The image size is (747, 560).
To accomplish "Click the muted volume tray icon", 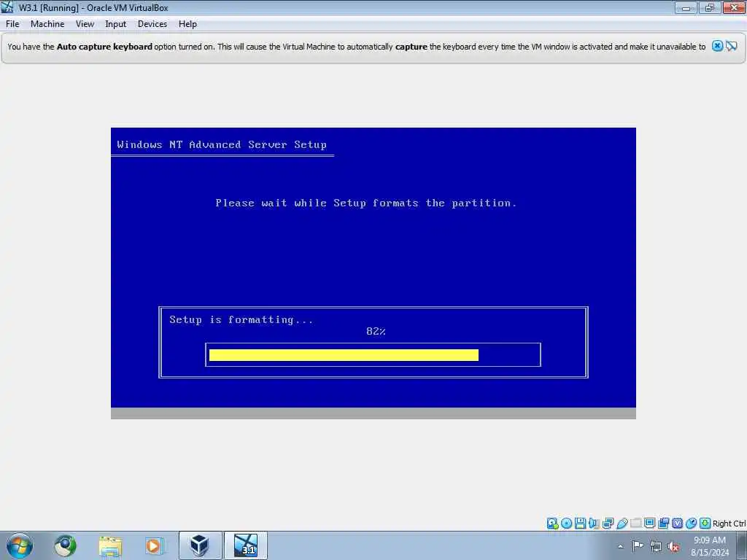I will 673,547.
